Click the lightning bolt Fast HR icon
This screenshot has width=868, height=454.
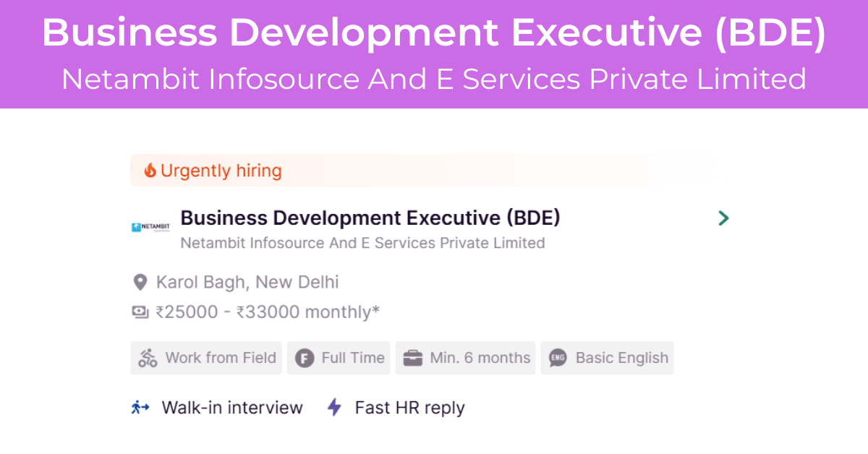pyautogui.click(x=334, y=407)
